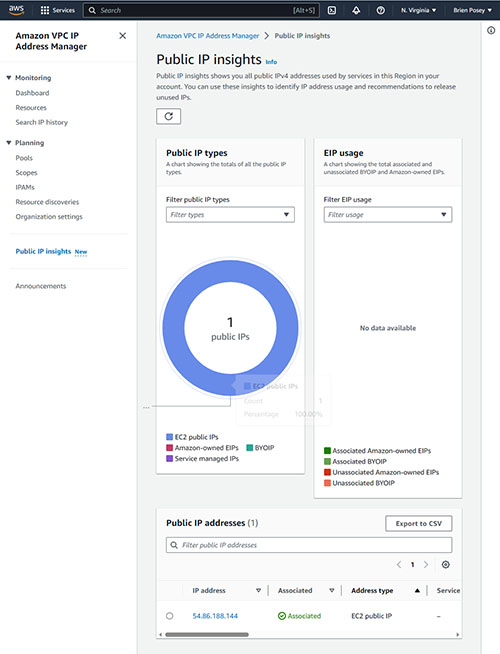Open the Filter types dropdown
The width and height of the screenshot is (500, 654).
[x=230, y=215]
